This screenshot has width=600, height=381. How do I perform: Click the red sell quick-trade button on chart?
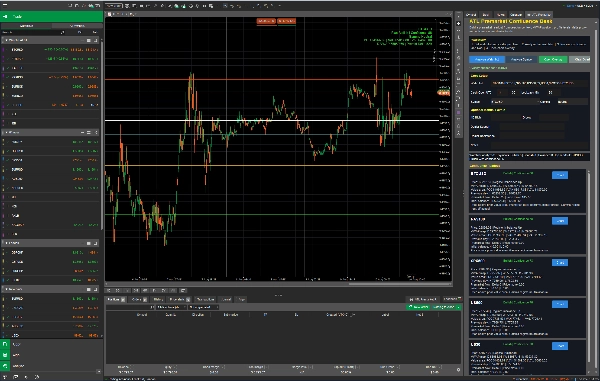[x=266, y=21]
